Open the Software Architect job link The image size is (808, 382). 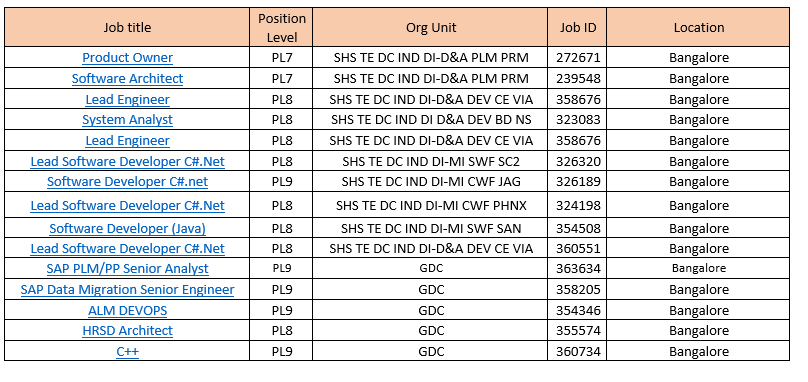(127, 78)
